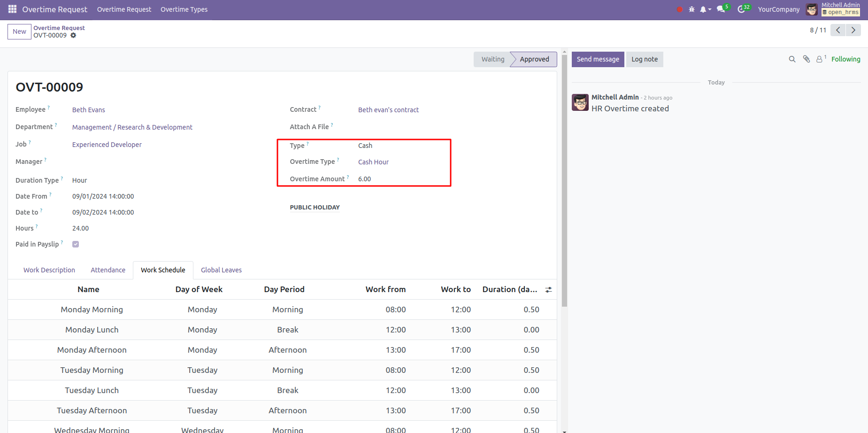Click the gear icon beside OVT-00009
Image resolution: width=868 pixels, height=433 pixels.
[73, 36]
